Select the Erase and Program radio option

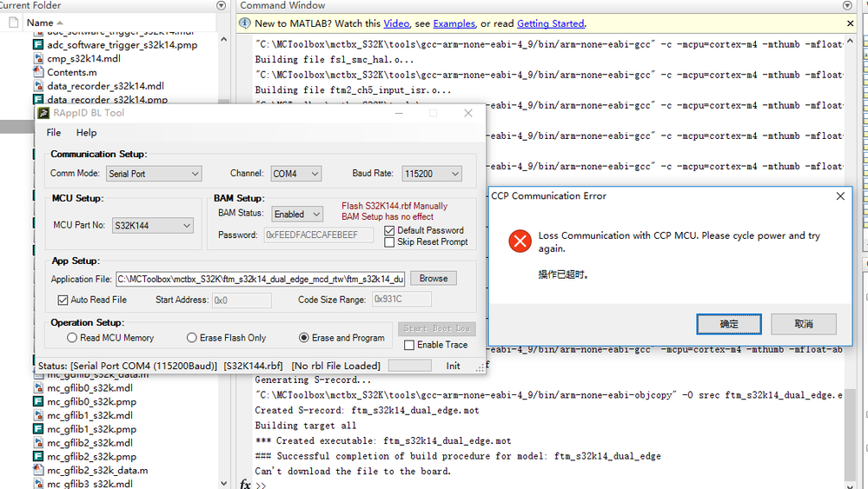coord(304,338)
